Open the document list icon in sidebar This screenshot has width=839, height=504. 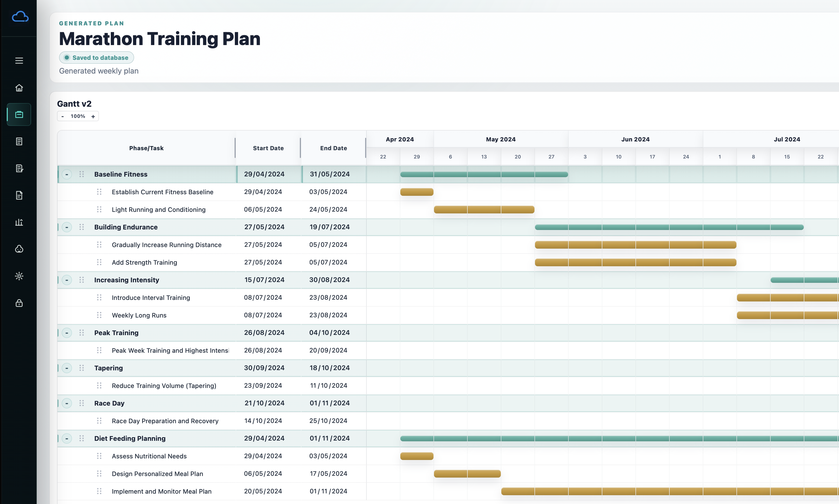pos(19,141)
